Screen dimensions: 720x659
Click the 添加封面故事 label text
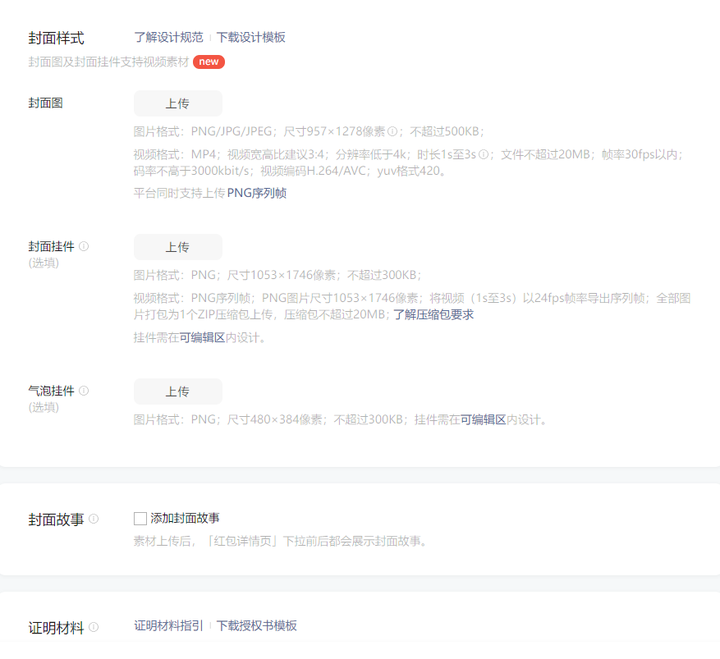tap(185, 518)
